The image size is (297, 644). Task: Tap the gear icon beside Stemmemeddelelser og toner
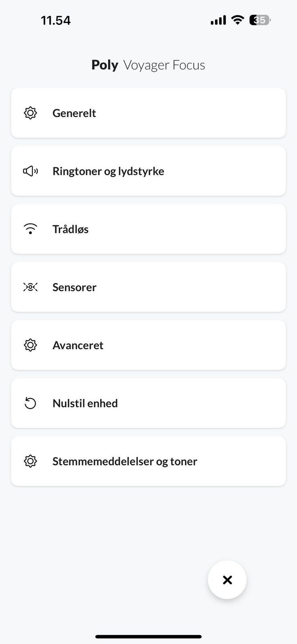tap(30, 461)
